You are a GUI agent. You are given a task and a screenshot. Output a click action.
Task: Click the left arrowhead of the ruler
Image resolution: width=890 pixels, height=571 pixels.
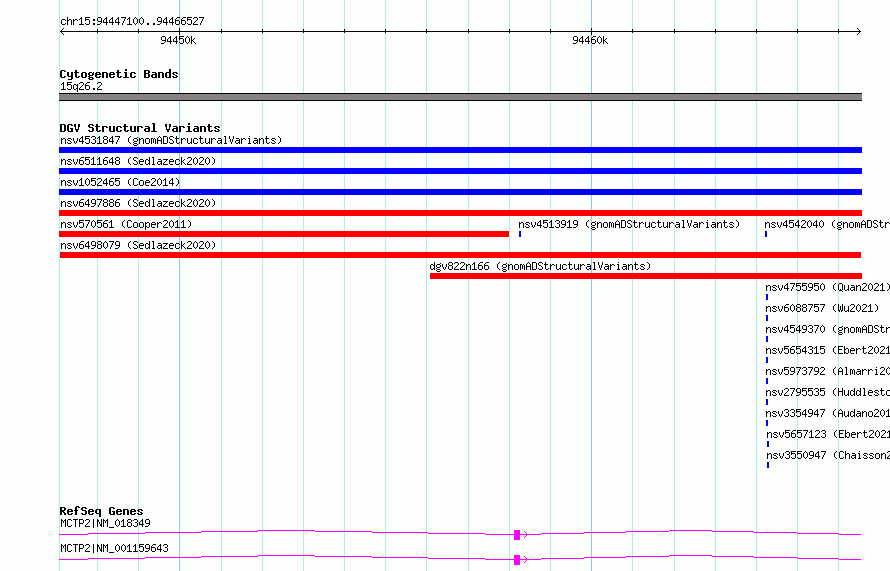pos(62,32)
